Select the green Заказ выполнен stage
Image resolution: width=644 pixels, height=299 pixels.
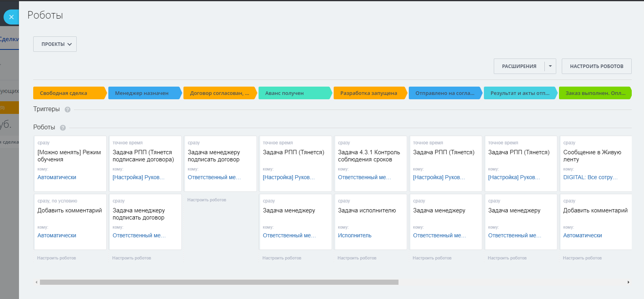pyautogui.click(x=595, y=93)
